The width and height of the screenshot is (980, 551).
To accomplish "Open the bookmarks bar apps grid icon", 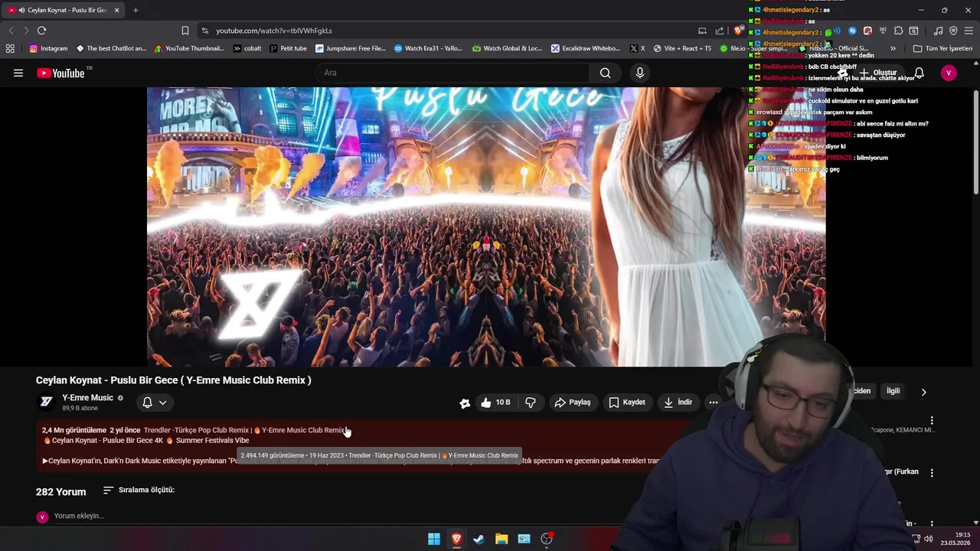I will 10,48.
